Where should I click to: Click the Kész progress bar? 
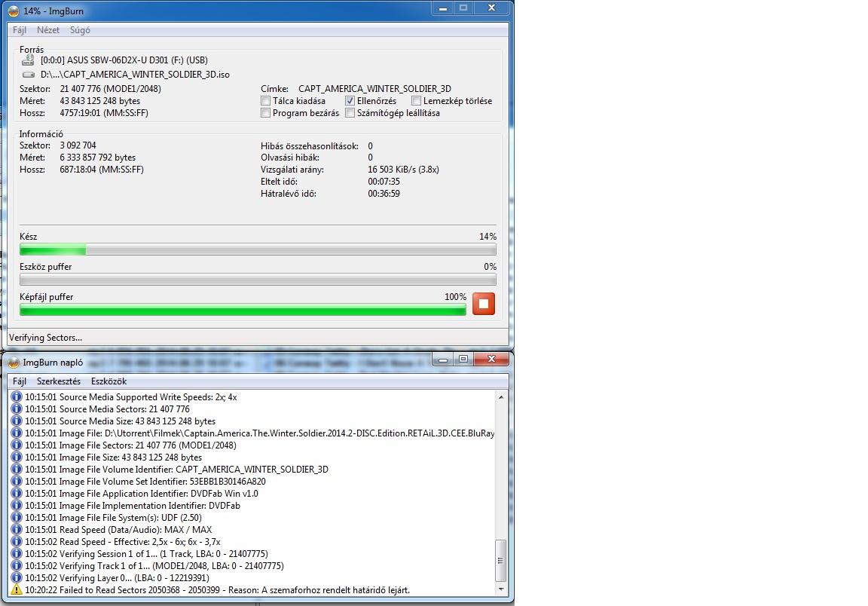[x=258, y=249]
